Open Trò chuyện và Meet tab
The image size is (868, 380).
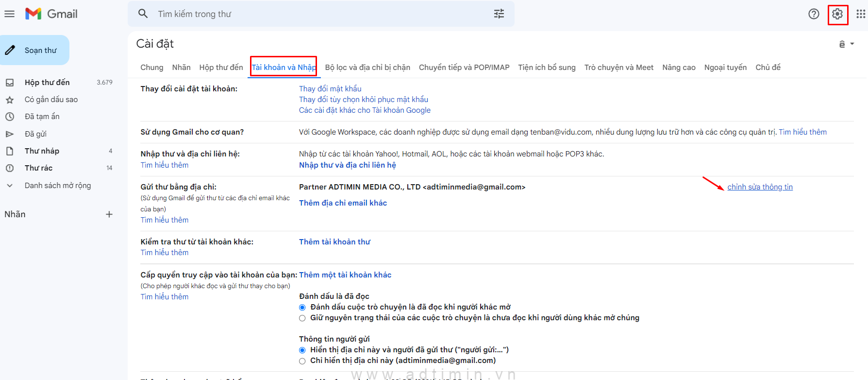pos(619,68)
